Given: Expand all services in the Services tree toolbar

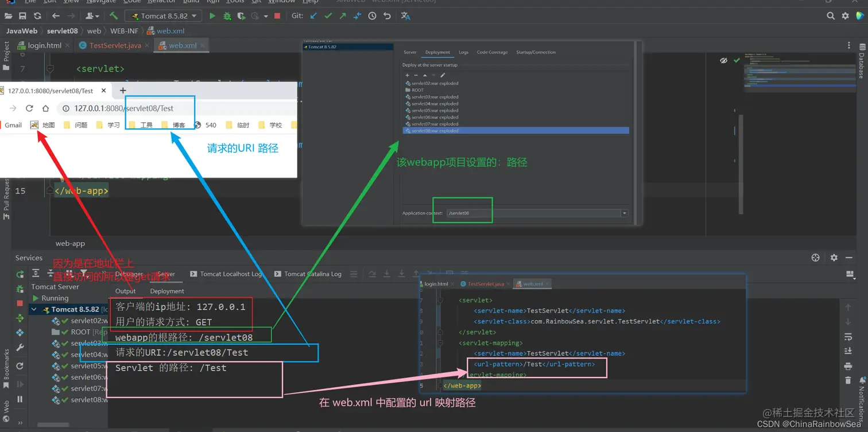Looking at the screenshot, I should (x=36, y=273).
